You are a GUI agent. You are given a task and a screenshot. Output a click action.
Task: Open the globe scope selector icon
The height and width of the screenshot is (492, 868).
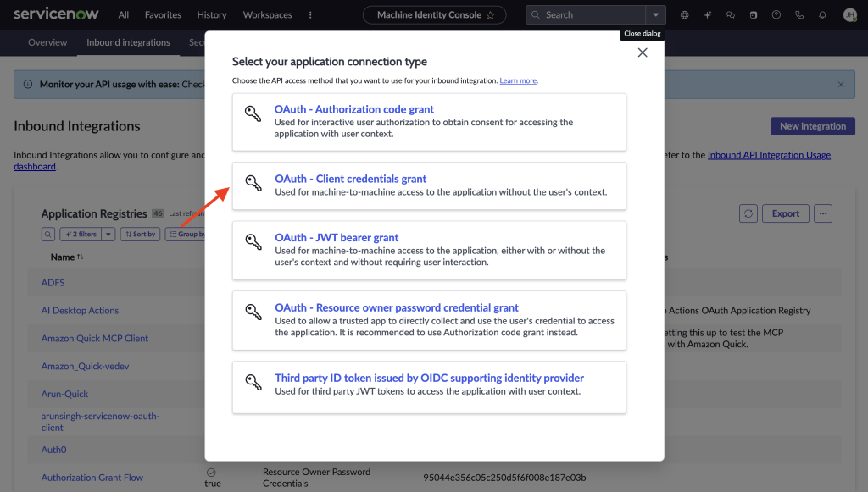click(x=685, y=15)
